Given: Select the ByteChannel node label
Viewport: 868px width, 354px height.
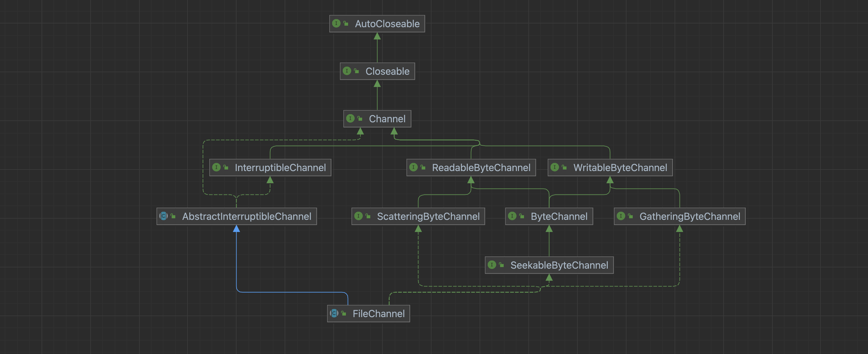Looking at the screenshot, I should coord(559,216).
